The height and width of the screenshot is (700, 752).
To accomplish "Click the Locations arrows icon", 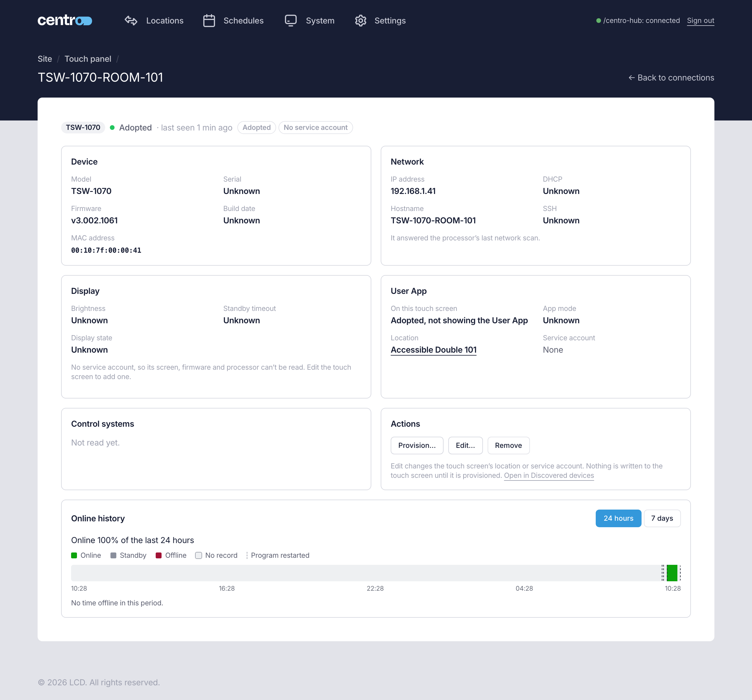I will coord(131,21).
